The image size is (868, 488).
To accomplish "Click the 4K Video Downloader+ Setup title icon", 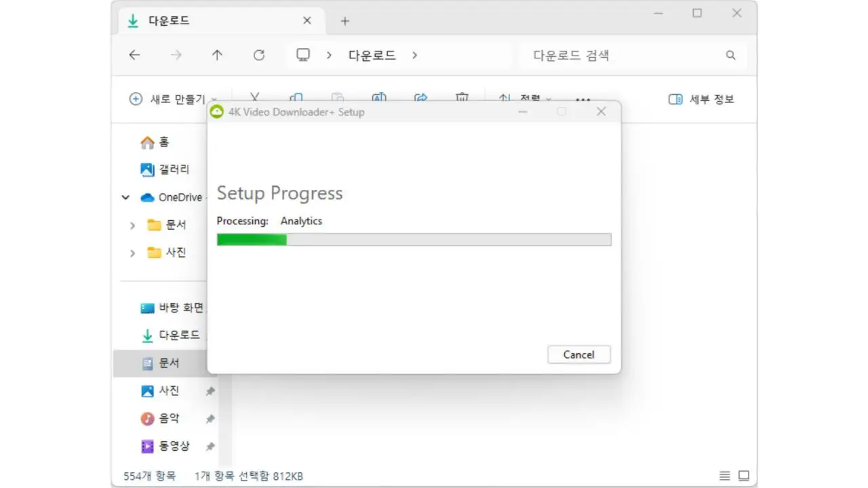I will pos(216,112).
